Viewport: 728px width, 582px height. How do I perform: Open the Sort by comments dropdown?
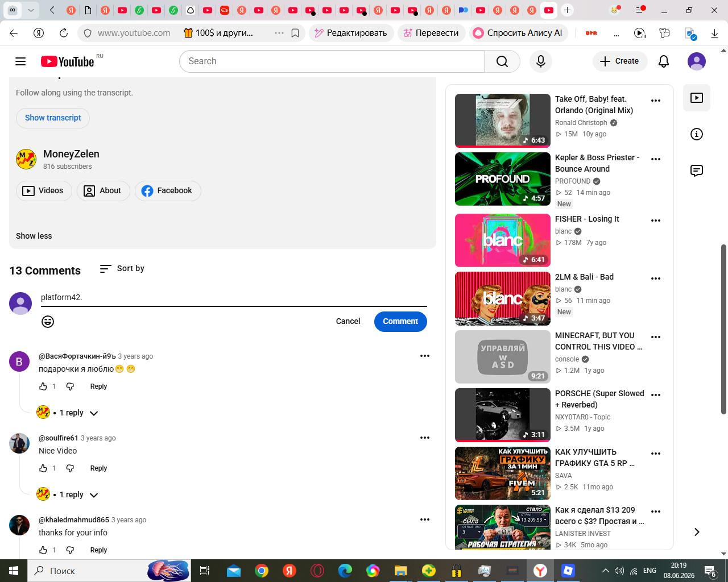[122, 269]
